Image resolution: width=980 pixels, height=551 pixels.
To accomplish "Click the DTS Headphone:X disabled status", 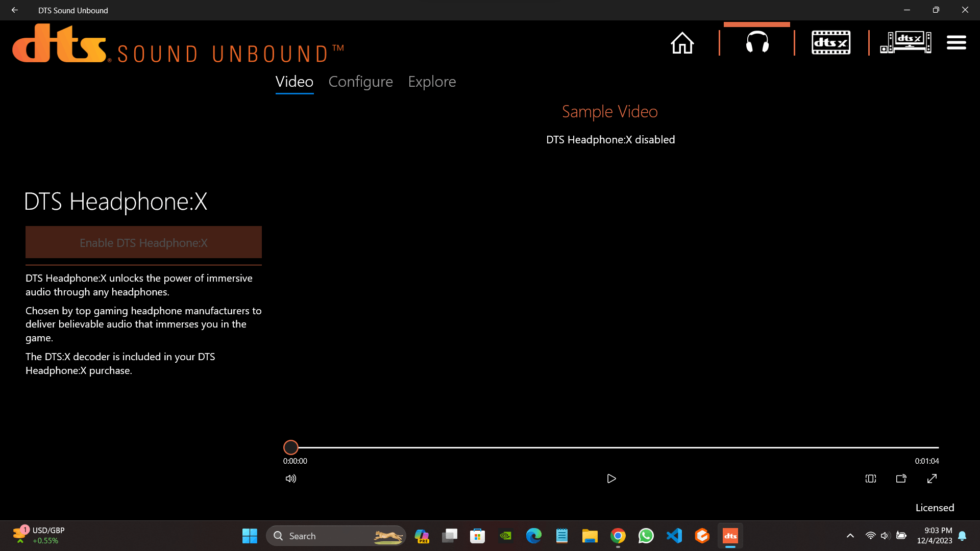I will (x=610, y=140).
